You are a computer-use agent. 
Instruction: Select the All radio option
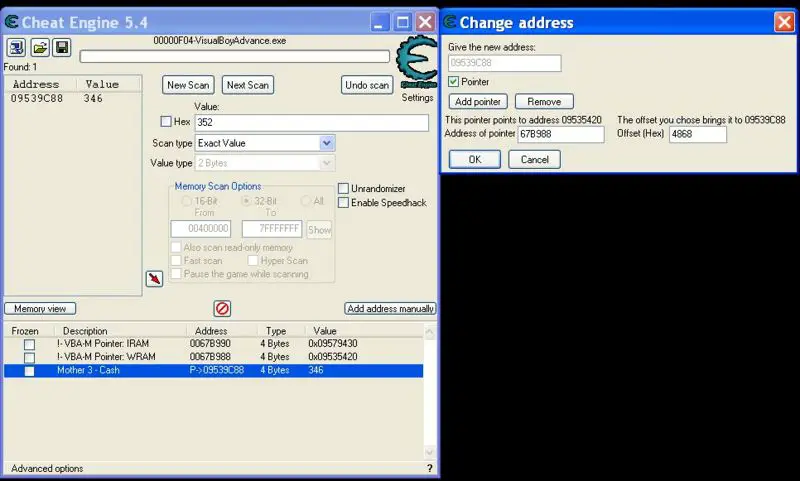306,201
